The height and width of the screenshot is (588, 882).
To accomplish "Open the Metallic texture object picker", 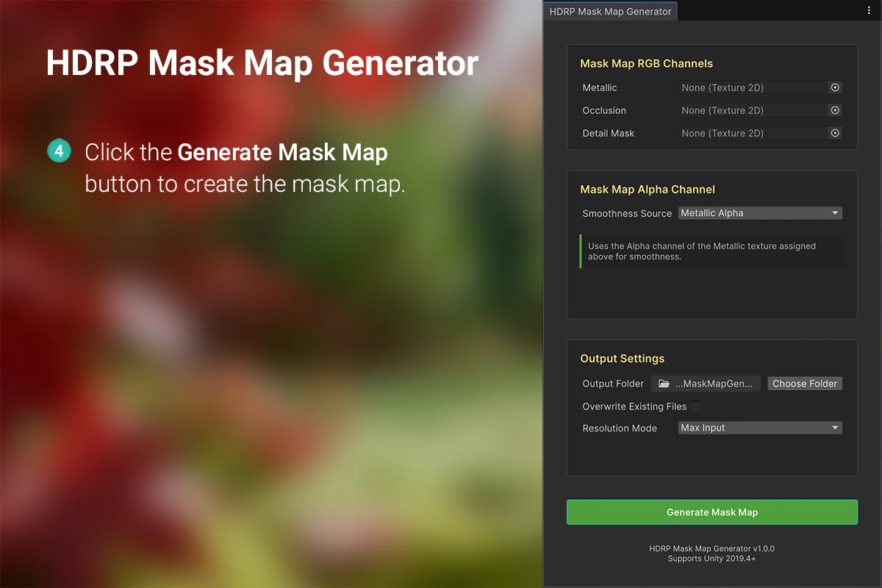I will (835, 87).
